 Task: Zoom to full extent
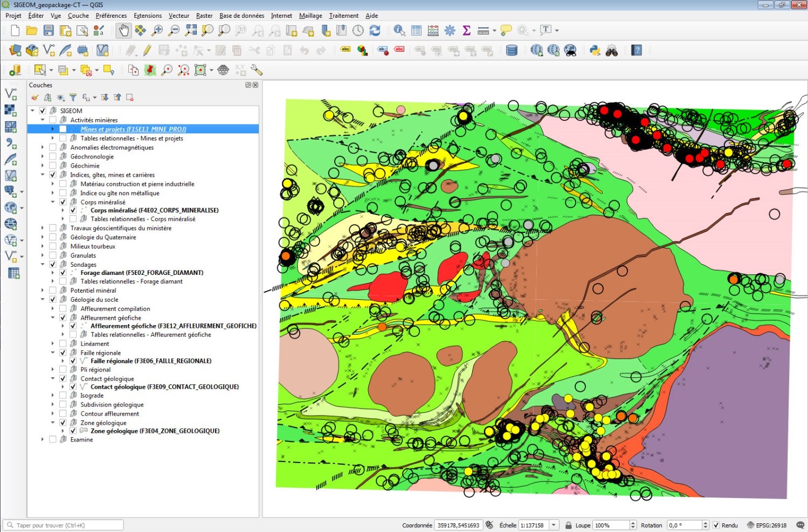click(x=191, y=31)
